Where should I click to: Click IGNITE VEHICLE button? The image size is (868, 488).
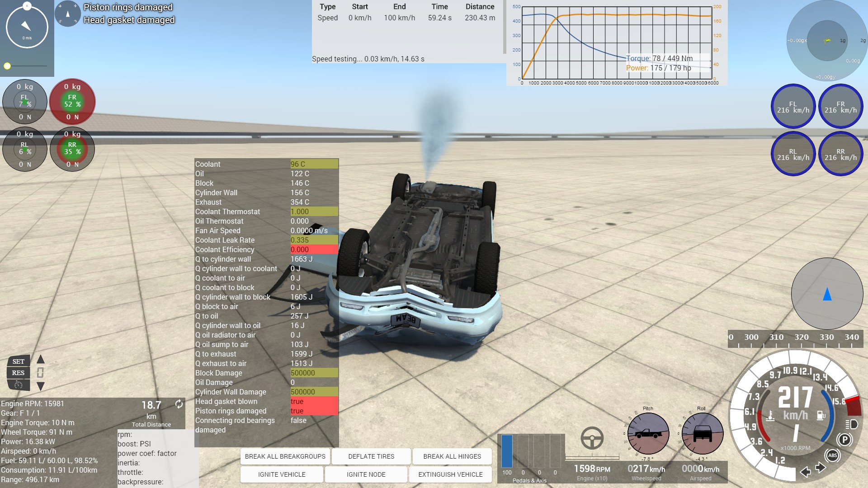282,474
